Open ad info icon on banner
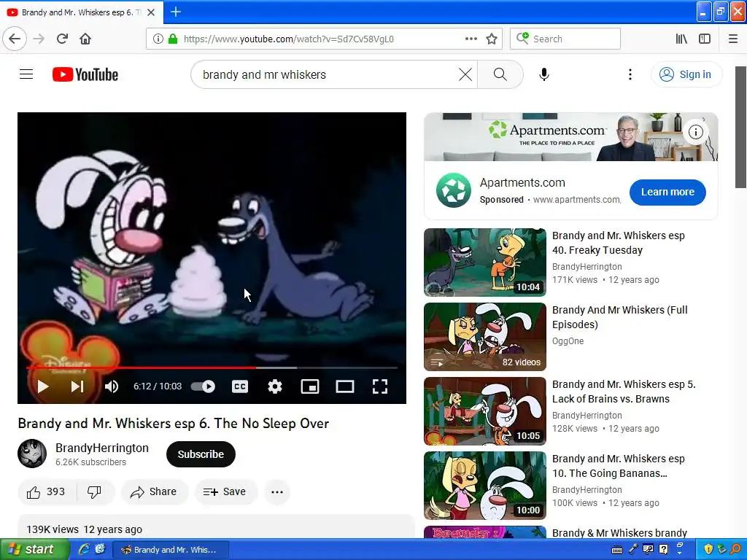The image size is (747, 560). [x=695, y=132]
